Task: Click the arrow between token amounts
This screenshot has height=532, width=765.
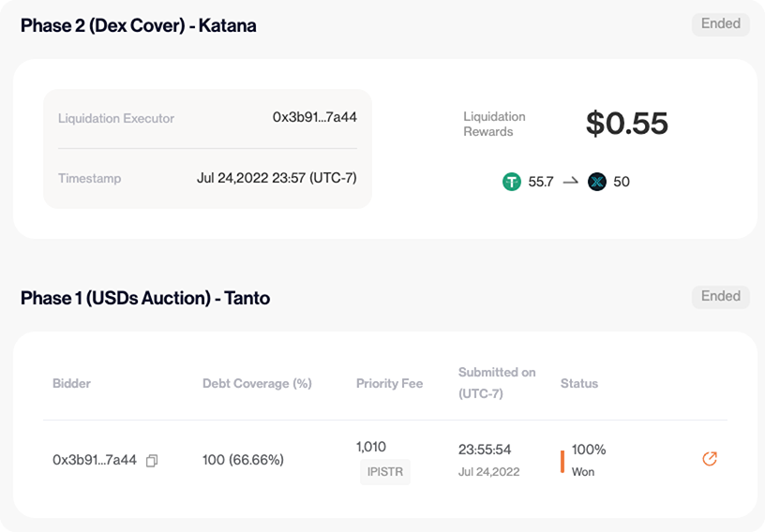Action: pyautogui.click(x=571, y=182)
